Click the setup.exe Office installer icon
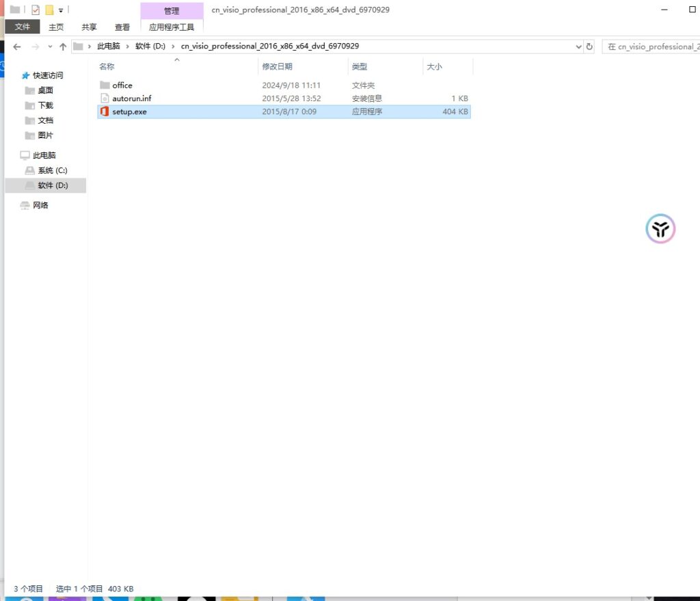Viewport: 700px width, 601px height. coord(105,111)
